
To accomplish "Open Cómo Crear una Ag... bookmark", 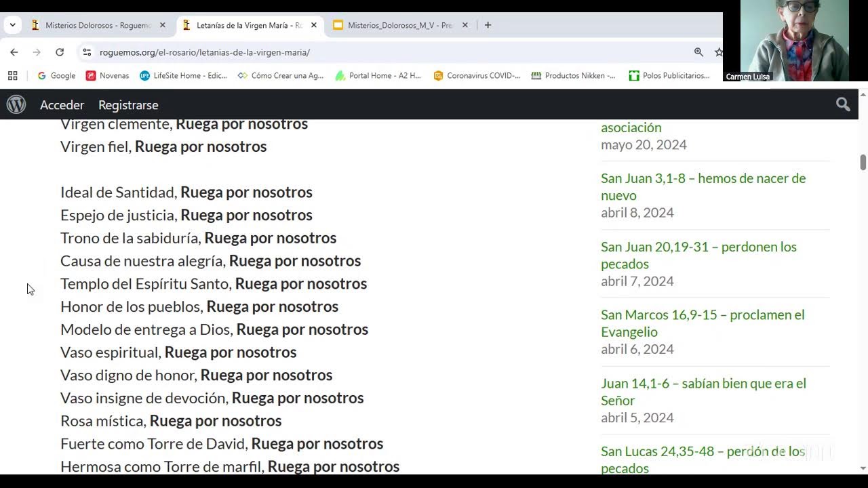I will click(281, 76).
